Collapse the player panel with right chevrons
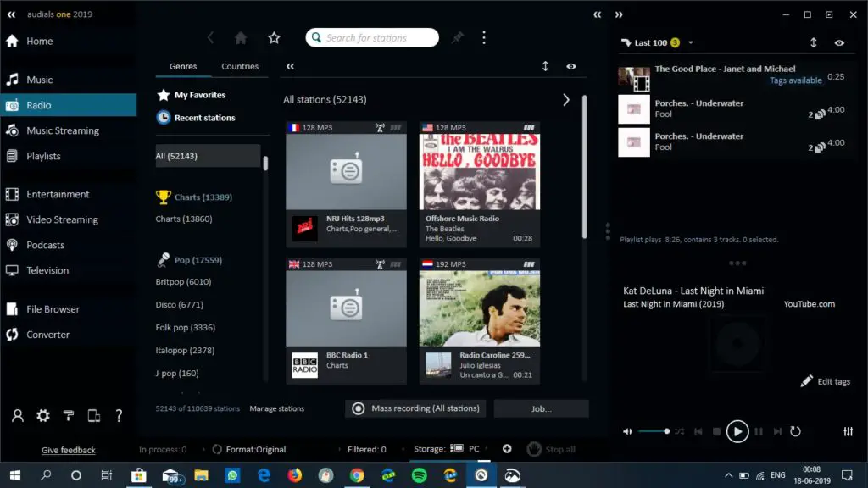Viewport: 868px width, 488px height. tap(619, 14)
